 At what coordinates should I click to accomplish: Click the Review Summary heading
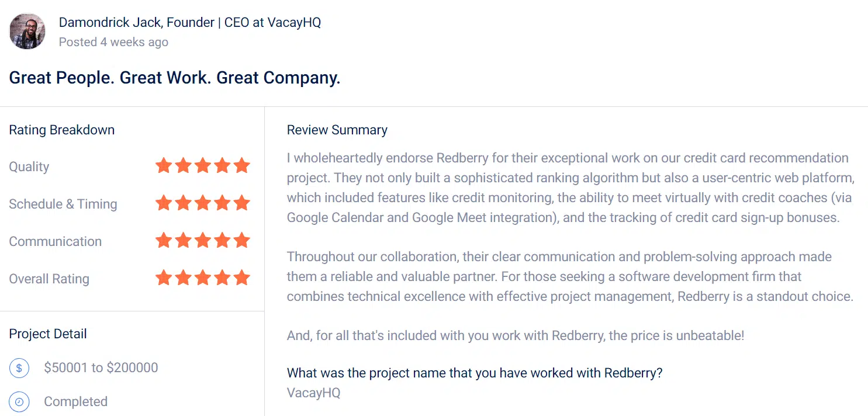click(337, 130)
